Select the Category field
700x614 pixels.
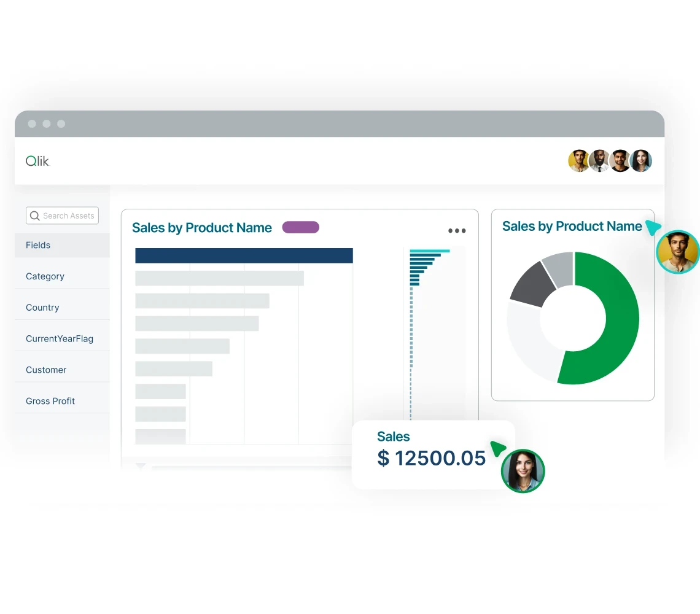pos(45,276)
